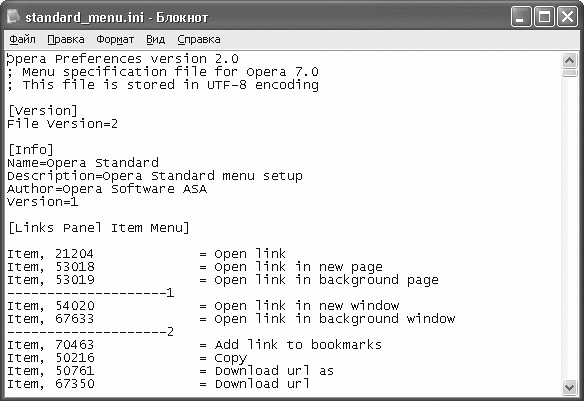Viewport: 584px width, 401px height.
Task: Open the Файл menu
Action: tap(22, 39)
